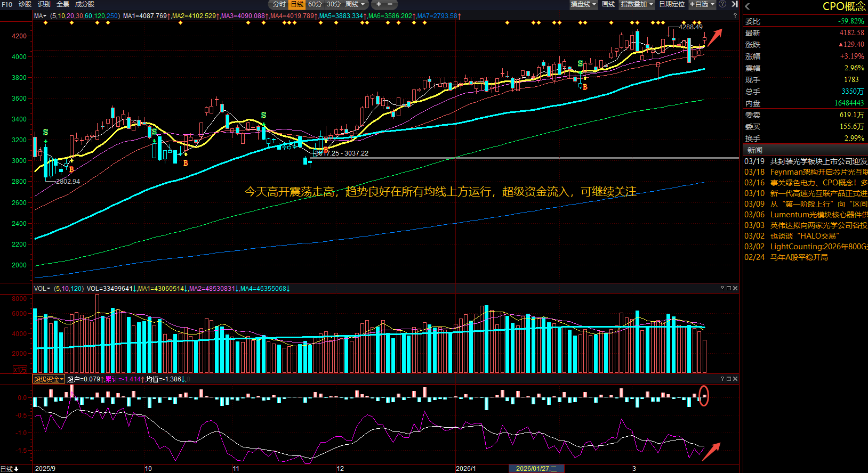The image size is (868, 473).
Task: Open help for the 超级资金 indicator panel
Action: (722, 379)
